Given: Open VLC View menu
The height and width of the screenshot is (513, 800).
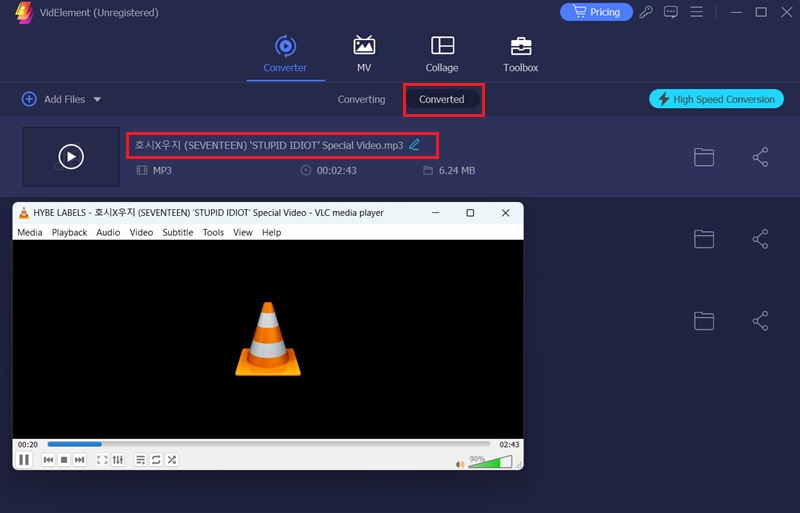Looking at the screenshot, I should 243,232.
